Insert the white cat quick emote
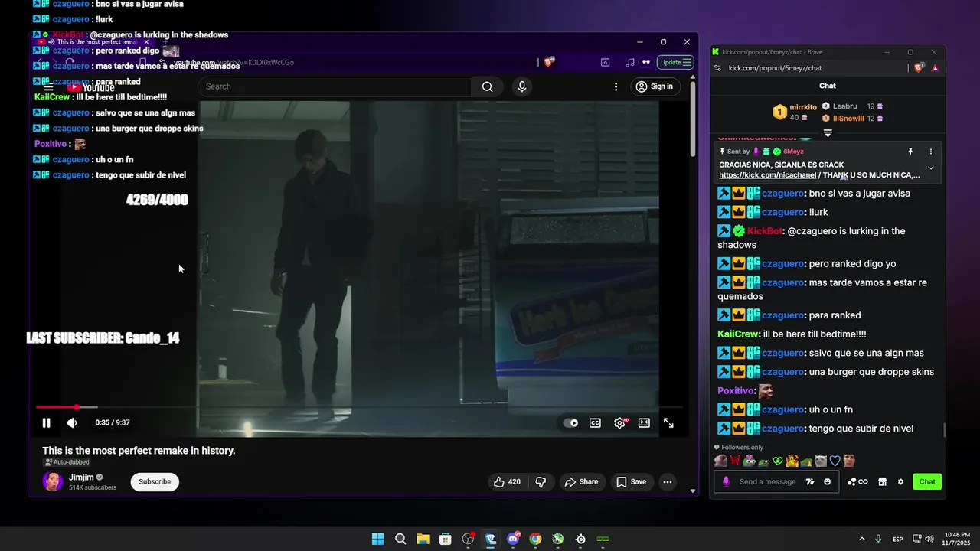The width and height of the screenshot is (980, 551). click(x=821, y=461)
